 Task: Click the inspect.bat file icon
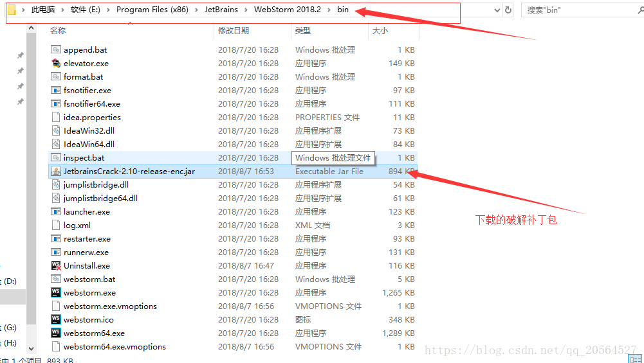tap(56, 157)
